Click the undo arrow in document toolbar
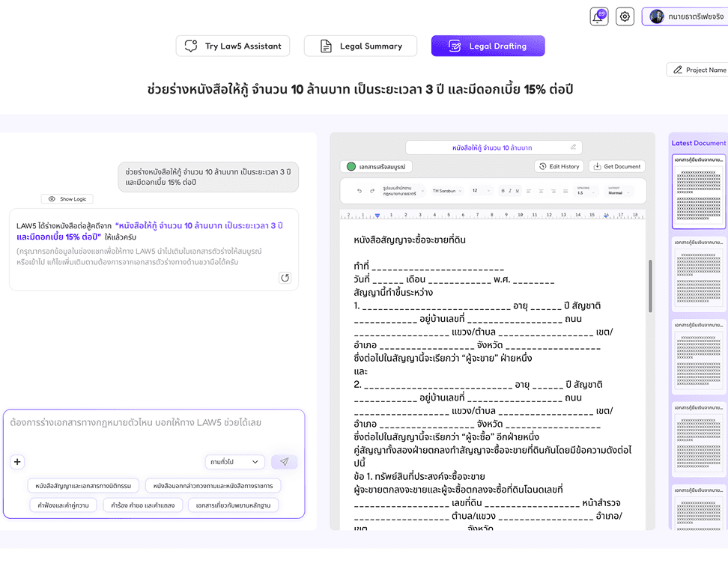 point(360,191)
